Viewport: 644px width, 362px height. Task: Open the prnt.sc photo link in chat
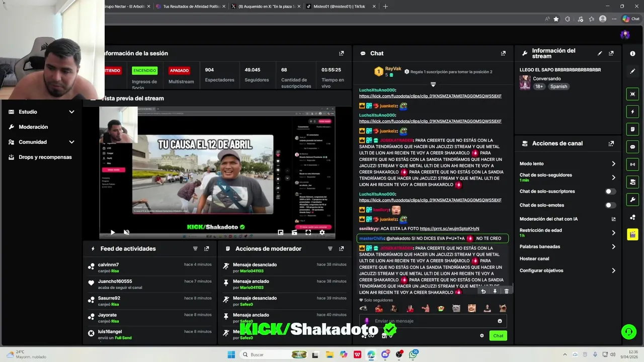[x=449, y=229]
